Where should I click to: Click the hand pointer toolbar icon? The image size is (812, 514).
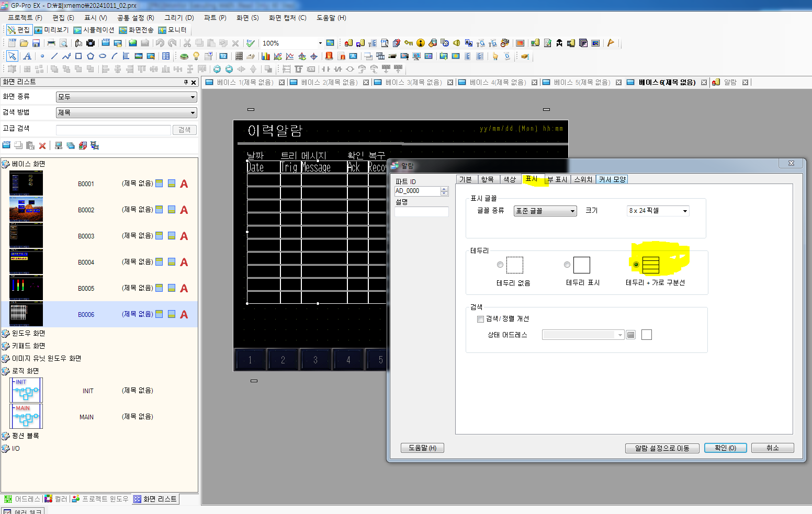pos(495,56)
